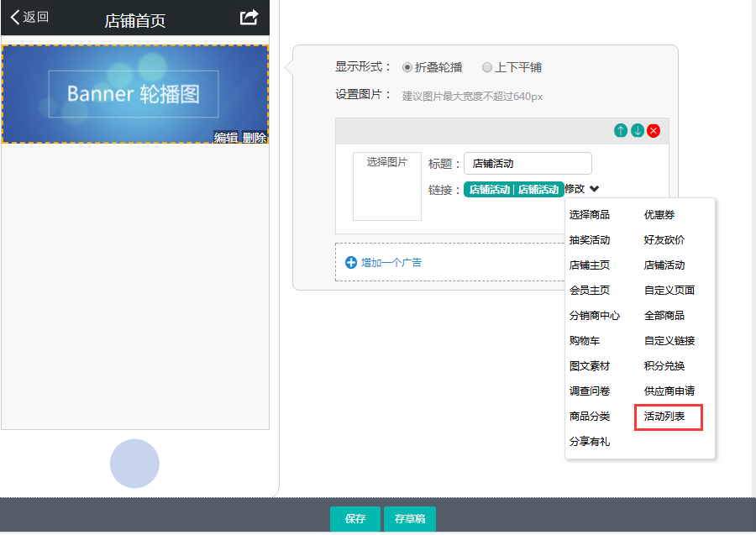Click the share icon in phone header

click(x=249, y=17)
